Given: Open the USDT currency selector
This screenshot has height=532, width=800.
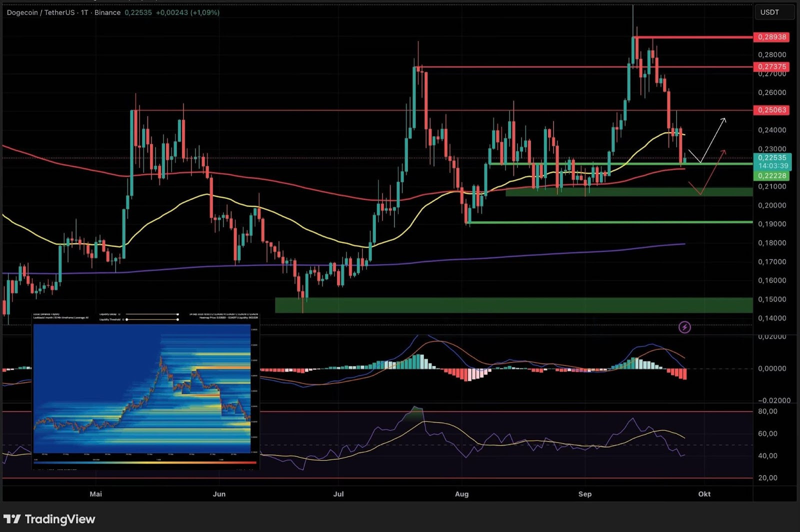Looking at the screenshot, I should [774, 12].
